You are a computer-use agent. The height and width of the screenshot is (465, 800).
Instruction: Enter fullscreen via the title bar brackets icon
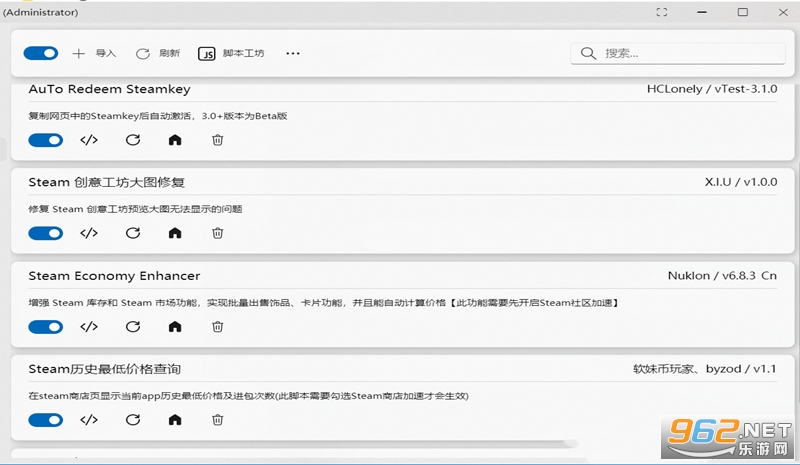click(x=662, y=12)
